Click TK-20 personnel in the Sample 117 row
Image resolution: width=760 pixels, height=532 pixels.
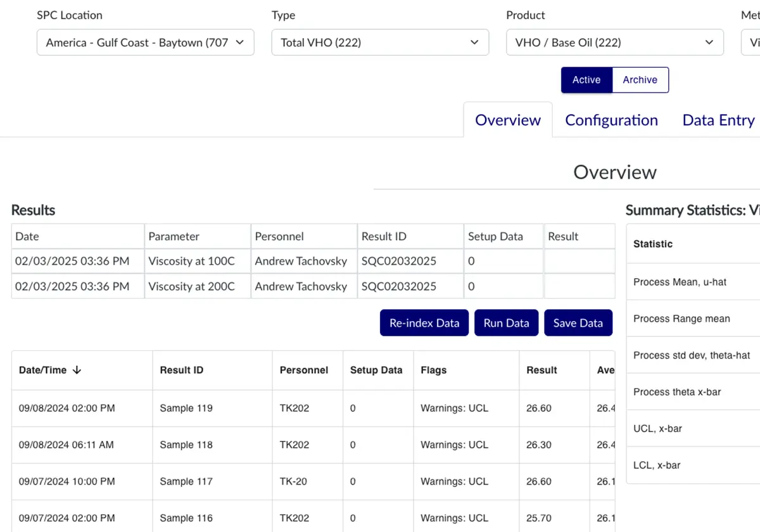293,482
